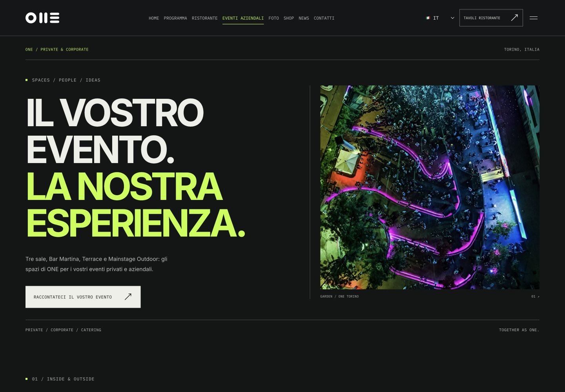Open the garden aerial photo
Image resolution: width=565 pixels, height=392 pixels.
[430, 187]
